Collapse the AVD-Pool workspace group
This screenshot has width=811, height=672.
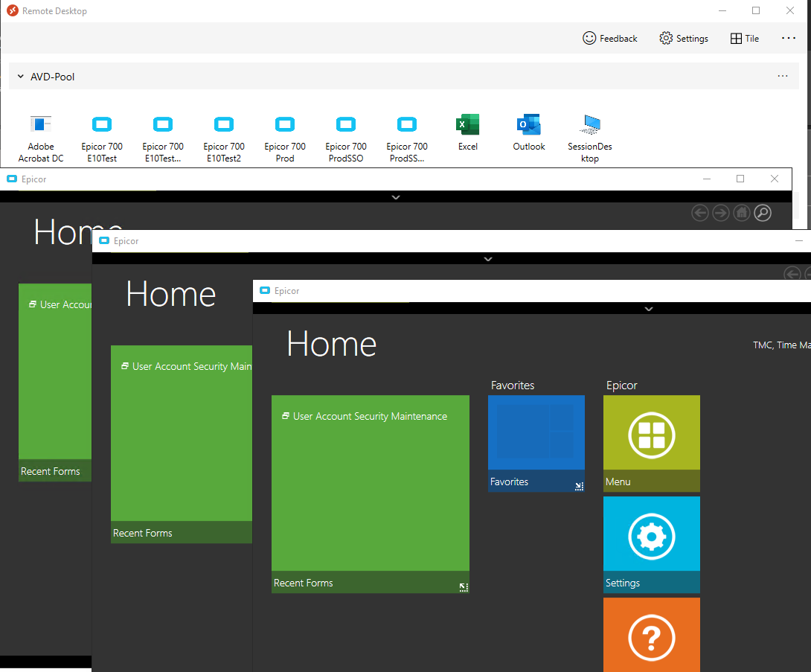[x=21, y=77]
